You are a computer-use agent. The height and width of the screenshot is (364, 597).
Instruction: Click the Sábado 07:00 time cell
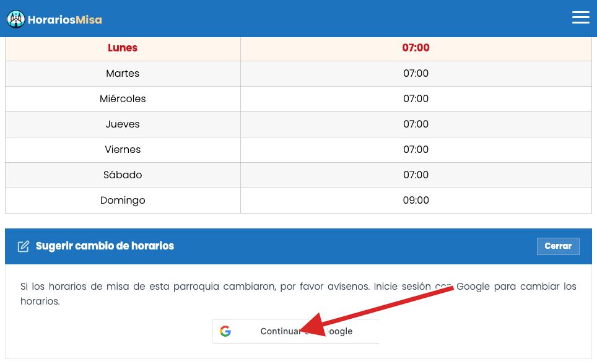pos(416,175)
